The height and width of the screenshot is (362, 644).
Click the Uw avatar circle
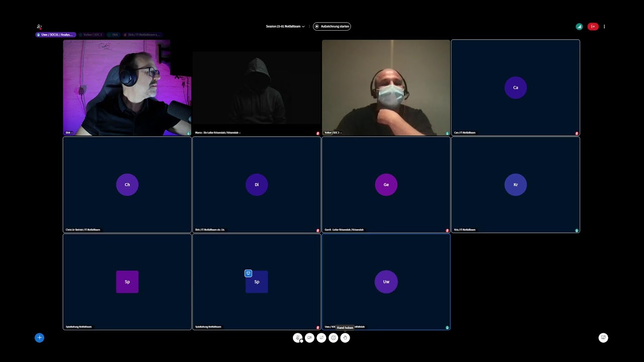(386, 282)
